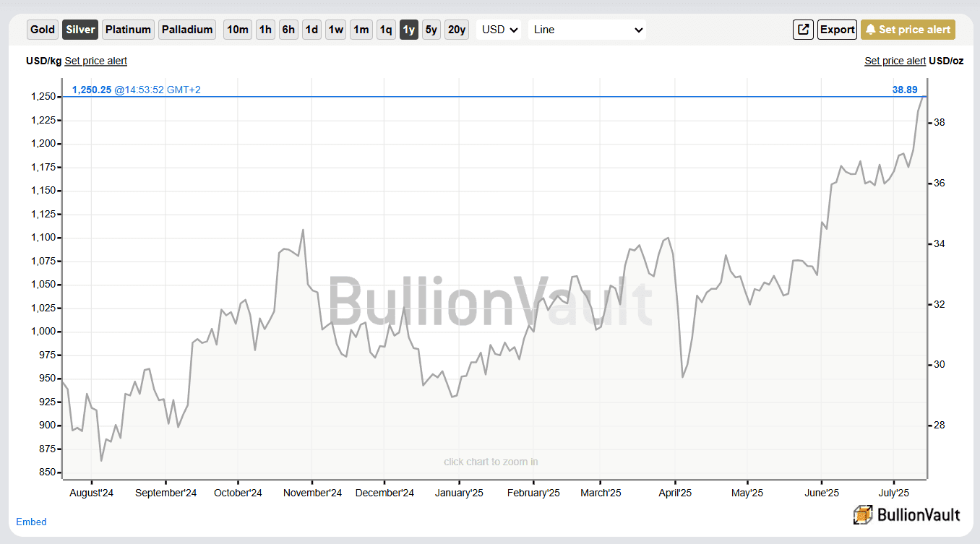Select the 1d time range

[311, 30]
